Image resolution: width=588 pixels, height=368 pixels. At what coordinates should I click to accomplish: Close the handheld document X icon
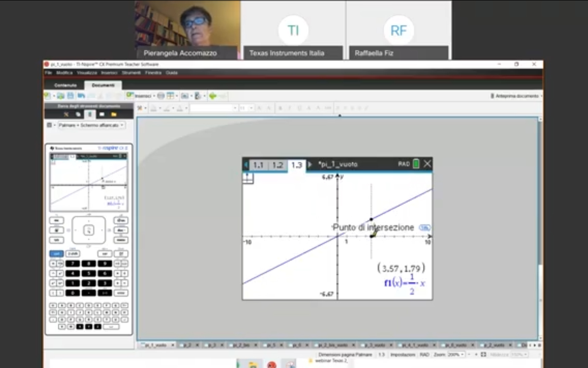tap(427, 164)
